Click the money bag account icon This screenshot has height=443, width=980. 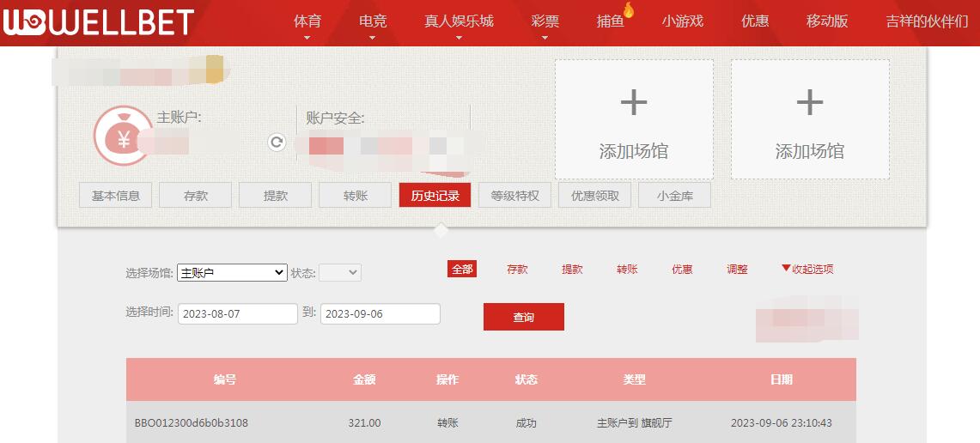(123, 136)
